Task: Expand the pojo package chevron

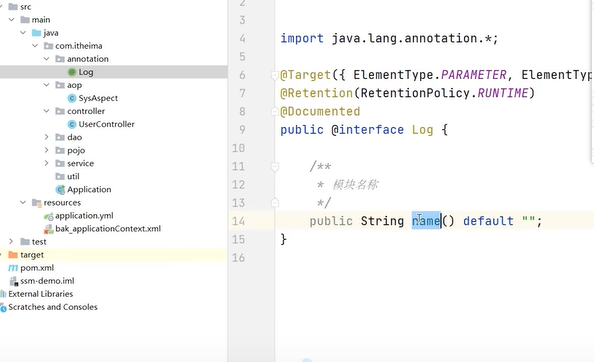Action: [46, 150]
